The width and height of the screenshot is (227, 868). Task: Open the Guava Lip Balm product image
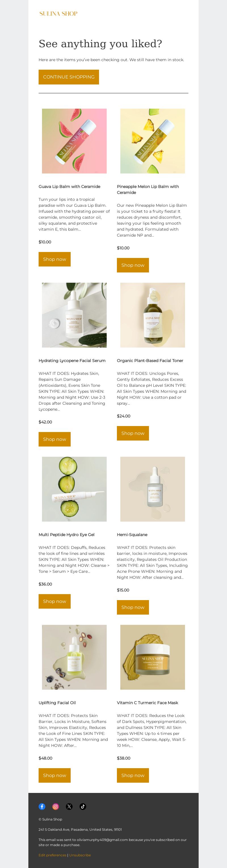click(74, 141)
